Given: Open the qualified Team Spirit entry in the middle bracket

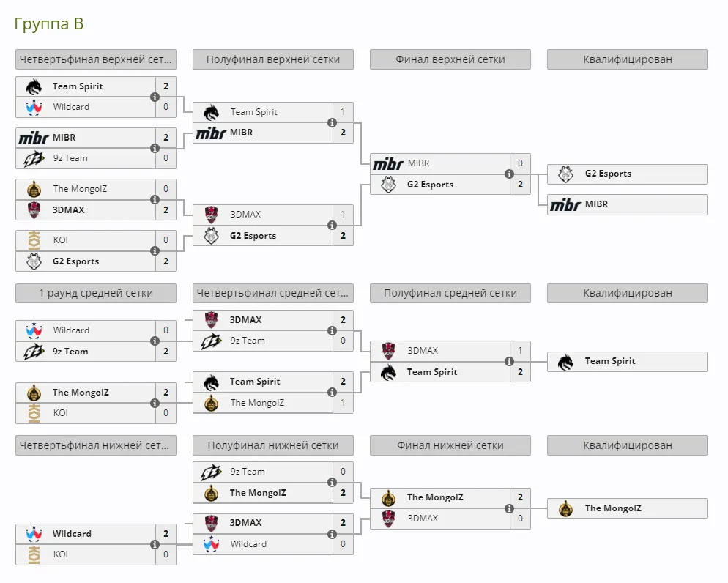Looking at the screenshot, I should point(628,362).
